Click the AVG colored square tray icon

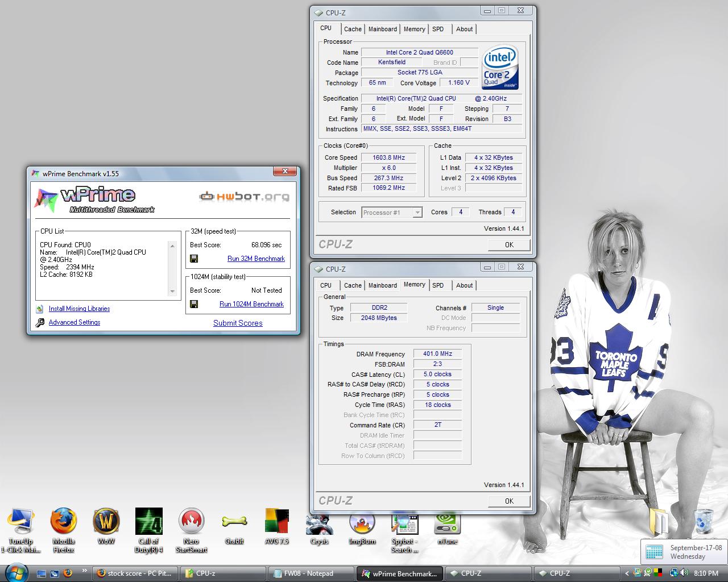[x=658, y=573]
